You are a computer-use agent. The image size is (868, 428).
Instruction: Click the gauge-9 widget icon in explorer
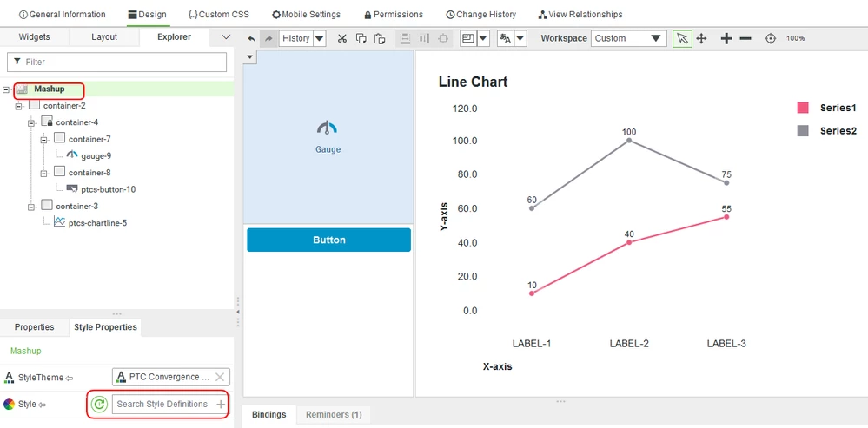[72, 155]
